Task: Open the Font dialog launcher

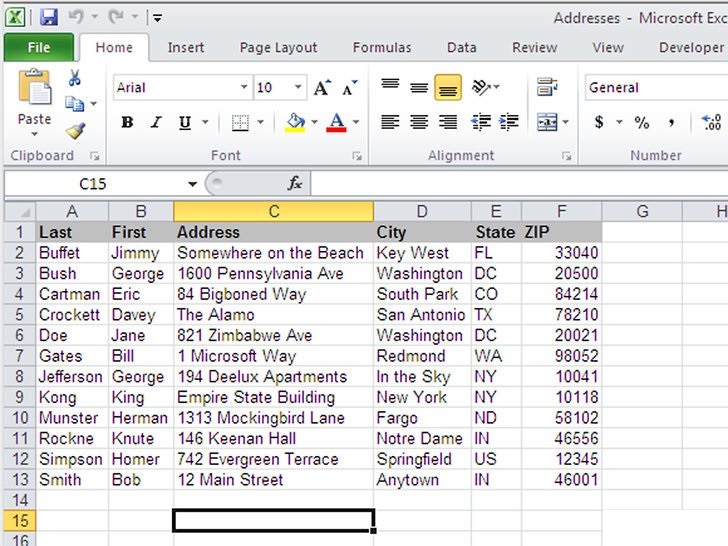Action: pos(357,156)
